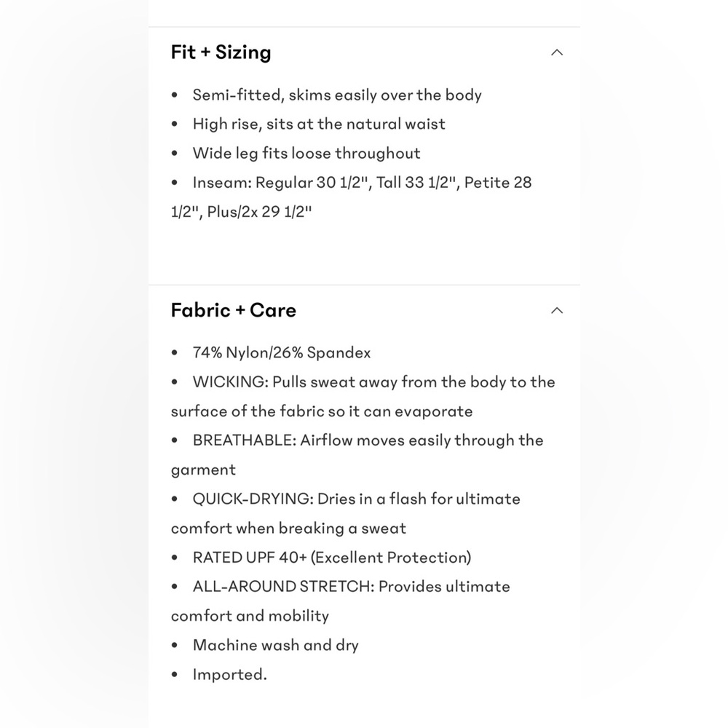
Task: Click the Wide leg fits loose line
Action: 306,153
